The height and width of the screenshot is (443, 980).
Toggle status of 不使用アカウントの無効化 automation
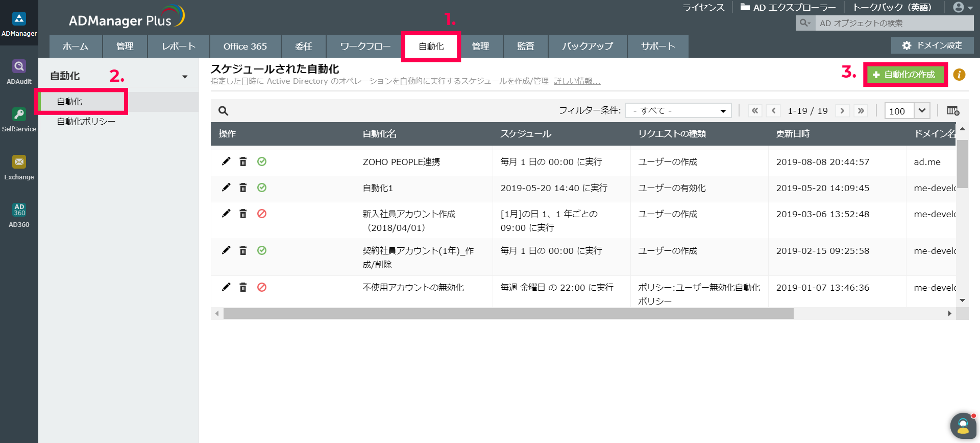coord(262,287)
